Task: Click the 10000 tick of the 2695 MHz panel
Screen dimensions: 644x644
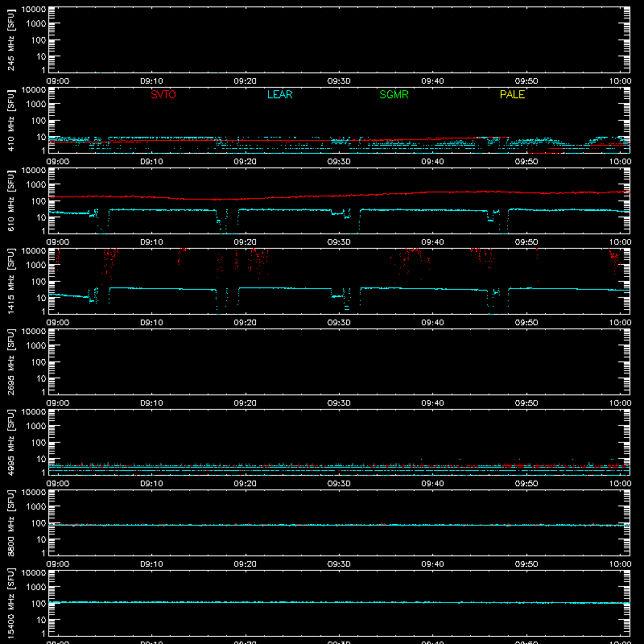Action: pos(34,332)
